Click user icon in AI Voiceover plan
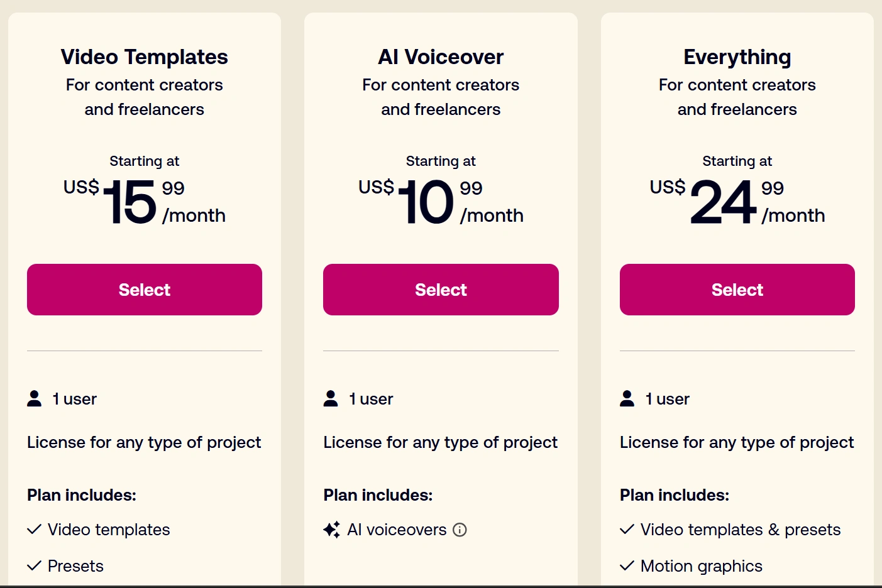This screenshot has width=882, height=588. coord(331,398)
